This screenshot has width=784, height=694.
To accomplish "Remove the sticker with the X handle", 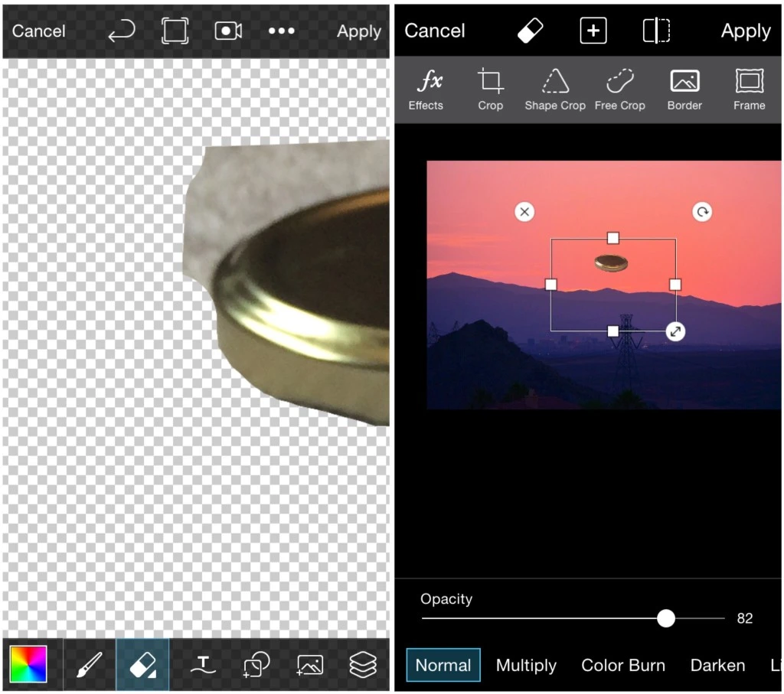I will 524,212.
